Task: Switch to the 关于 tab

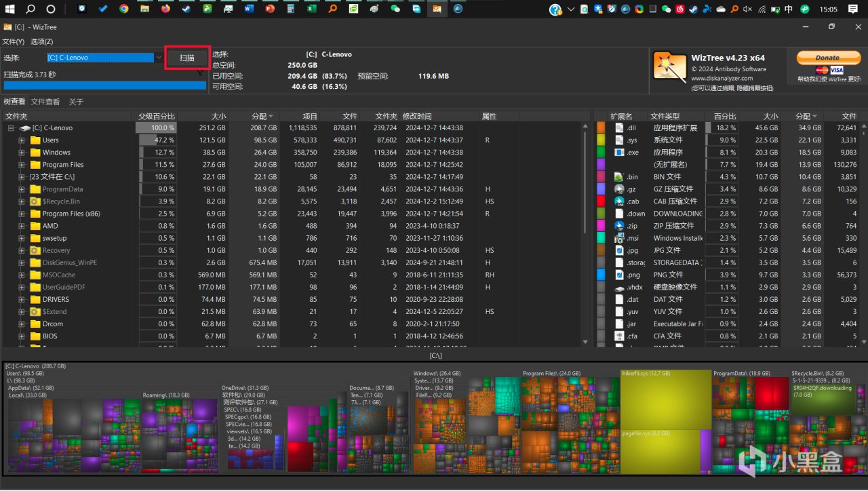Action: pos(76,102)
